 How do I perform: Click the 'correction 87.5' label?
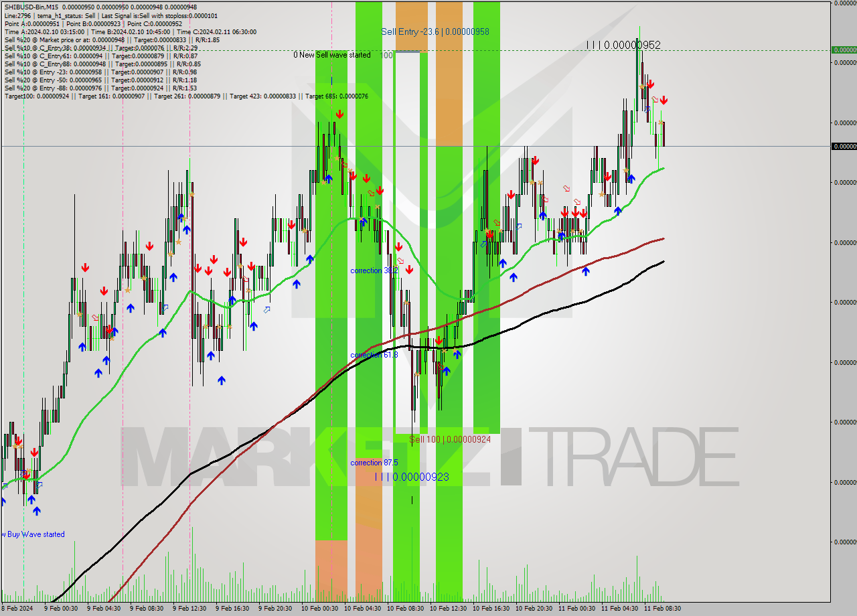coord(374,463)
